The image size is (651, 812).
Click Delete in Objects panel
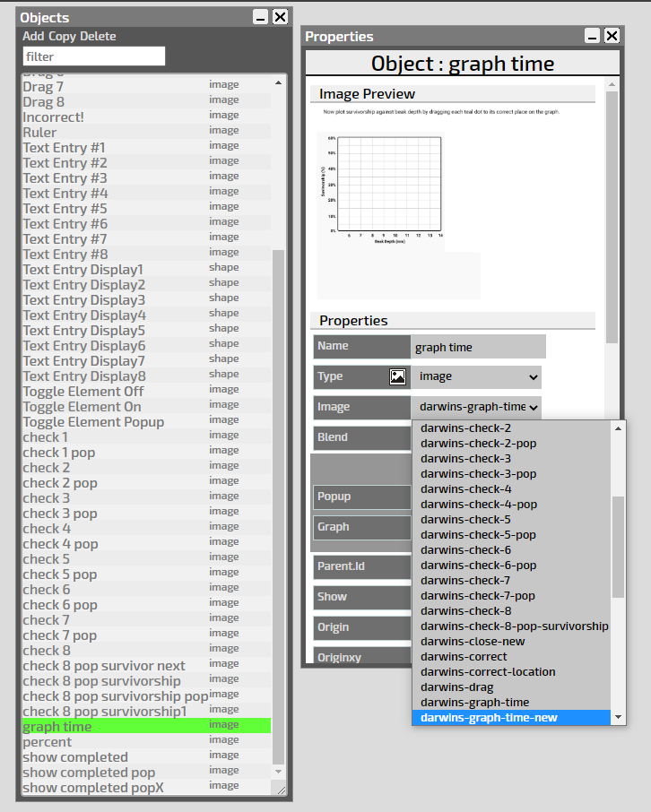click(98, 36)
